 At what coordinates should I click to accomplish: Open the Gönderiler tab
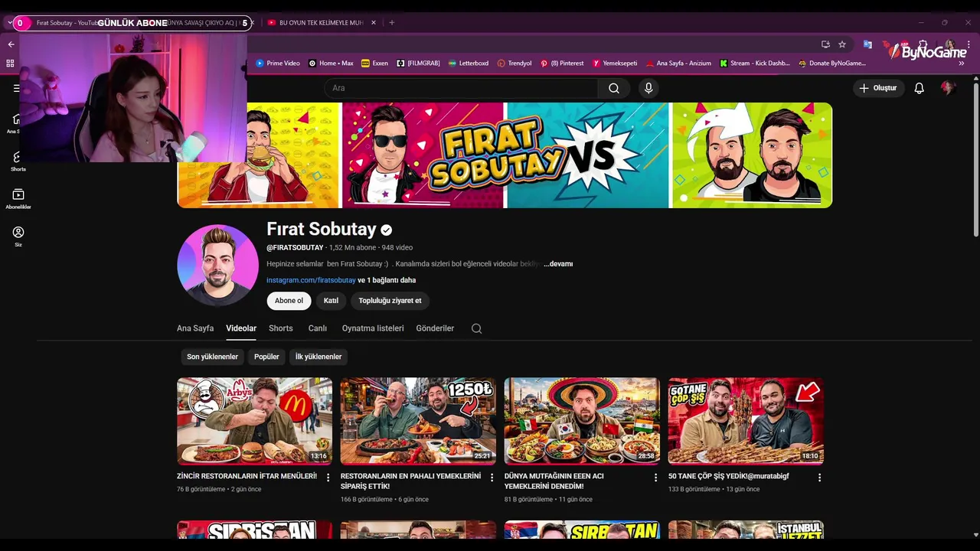[435, 328]
